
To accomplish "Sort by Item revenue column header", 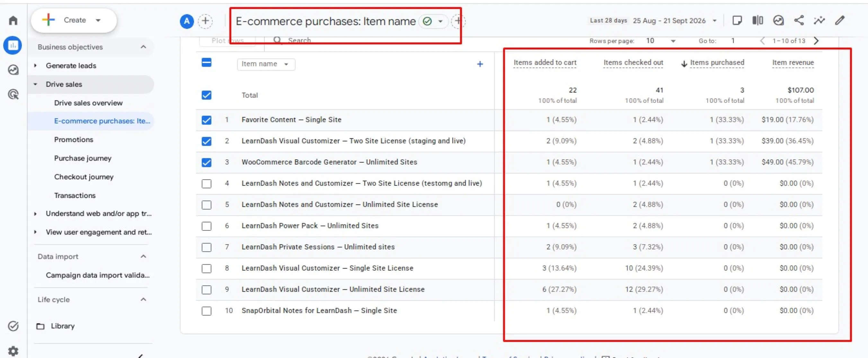I will pyautogui.click(x=793, y=63).
